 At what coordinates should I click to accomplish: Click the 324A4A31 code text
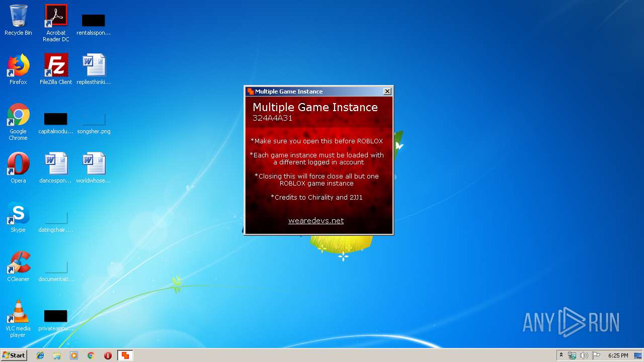click(x=272, y=118)
